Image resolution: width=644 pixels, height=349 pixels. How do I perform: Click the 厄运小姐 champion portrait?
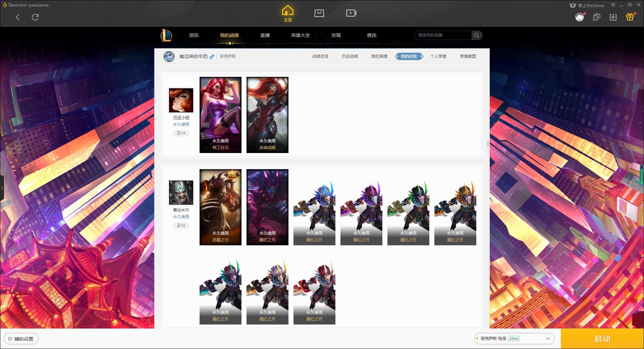[x=181, y=100]
